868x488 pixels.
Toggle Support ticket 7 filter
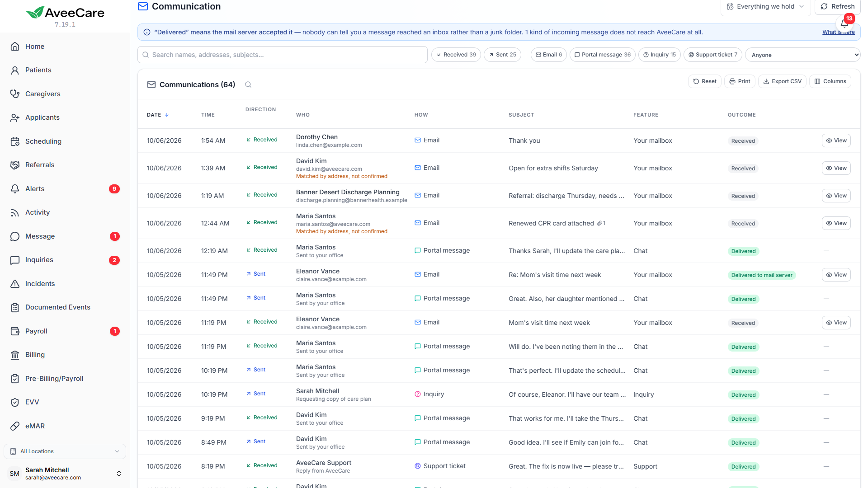click(x=713, y=55)
